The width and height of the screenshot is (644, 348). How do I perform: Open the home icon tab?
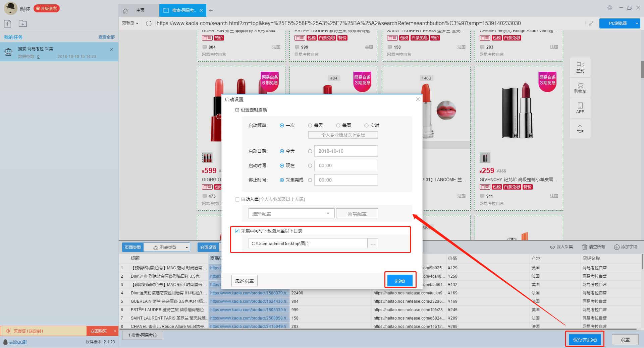click(x=125, y=11)
